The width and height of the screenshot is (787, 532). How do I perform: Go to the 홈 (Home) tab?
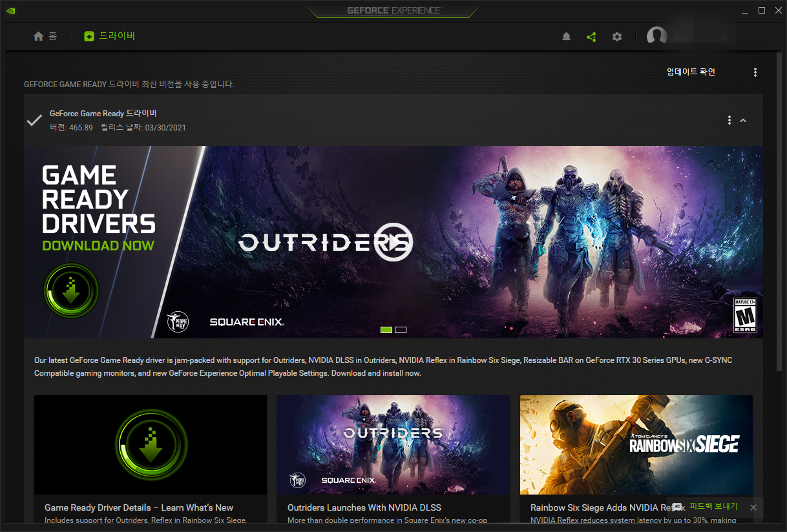pyautogui.click(x=45, y=36)
